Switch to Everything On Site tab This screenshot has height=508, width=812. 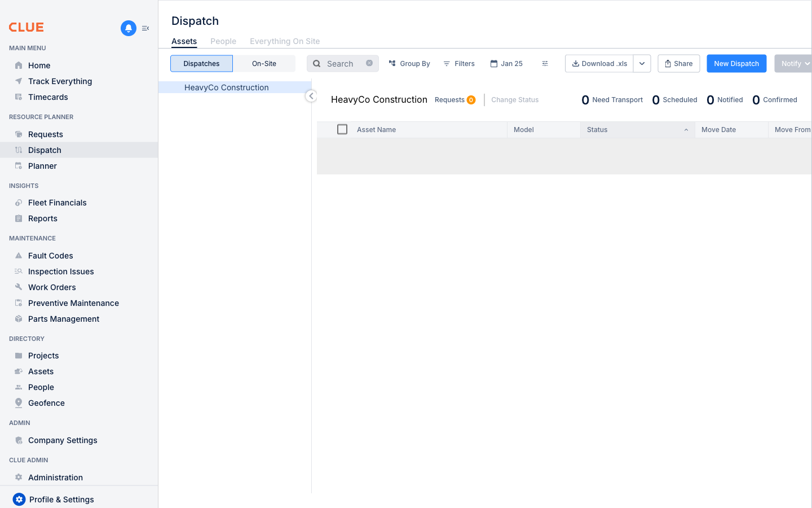[285, 41]
